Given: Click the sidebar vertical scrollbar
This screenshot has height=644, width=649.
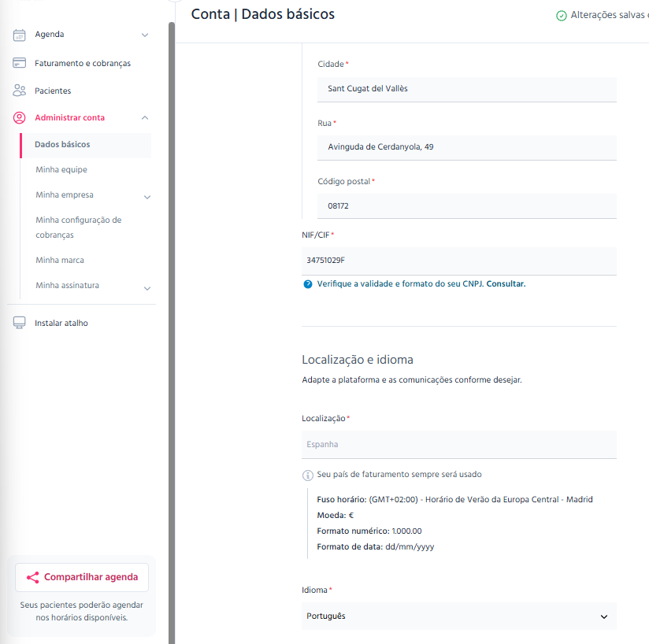Looking at the screenshot, I should coord(172,331).
